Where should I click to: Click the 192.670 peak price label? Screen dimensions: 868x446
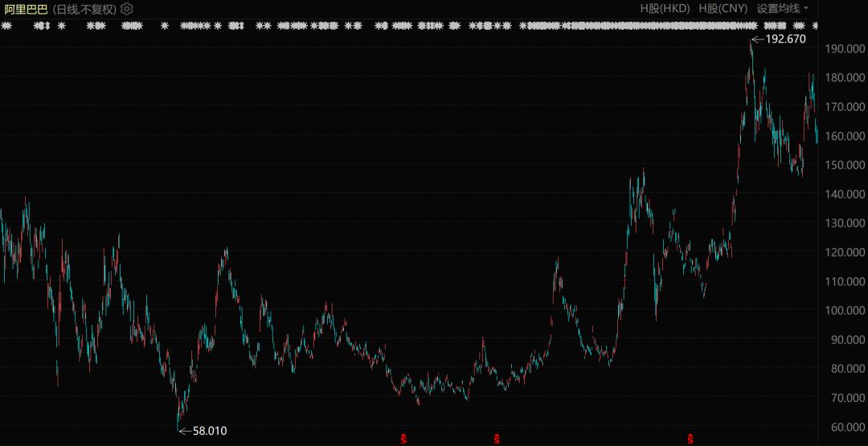785,39
